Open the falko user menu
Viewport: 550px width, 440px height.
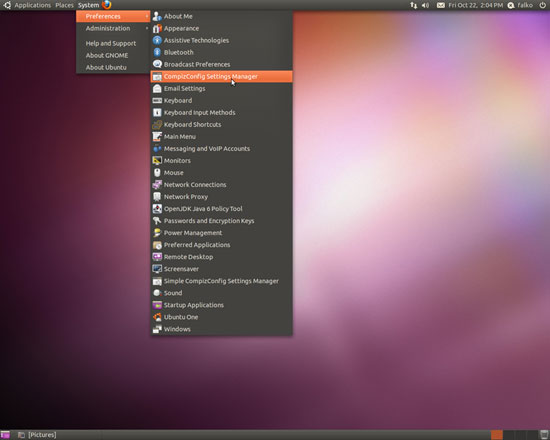[x=521, y=5]
